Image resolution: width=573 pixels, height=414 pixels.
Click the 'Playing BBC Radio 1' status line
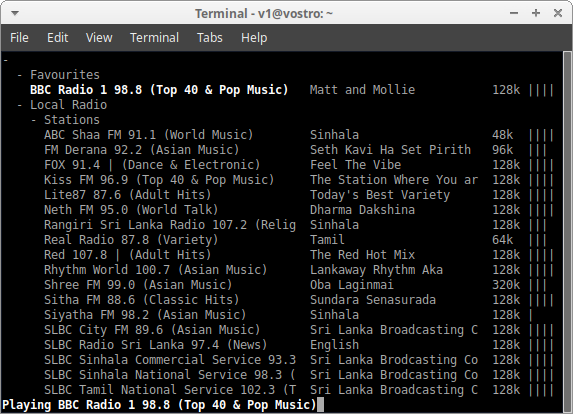click(x=159, y=405)
